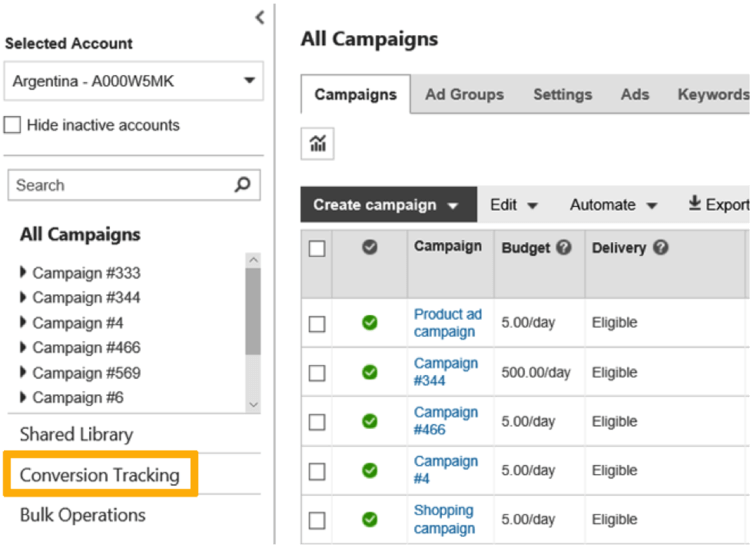Viewport: 750px width, 545px height.
Task: Click the status column header checkmark icon
Action: pos(369,247)
